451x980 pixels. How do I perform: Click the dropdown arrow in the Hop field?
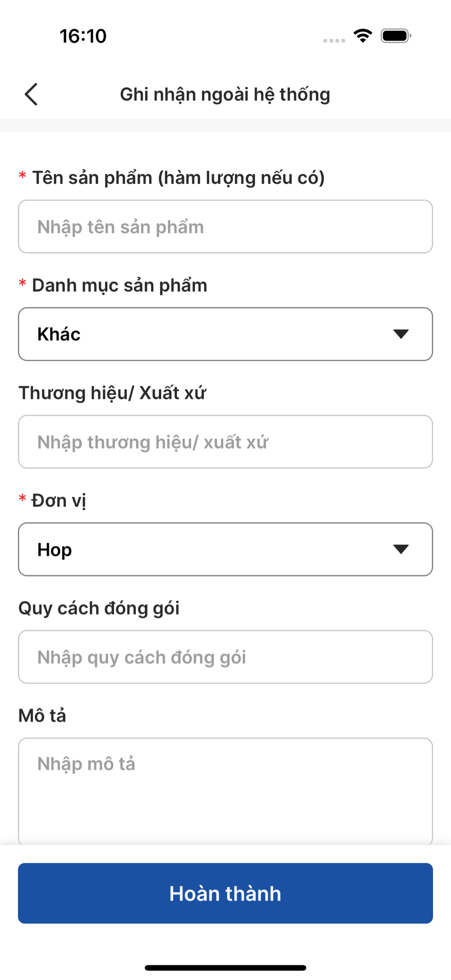point(401,549)
